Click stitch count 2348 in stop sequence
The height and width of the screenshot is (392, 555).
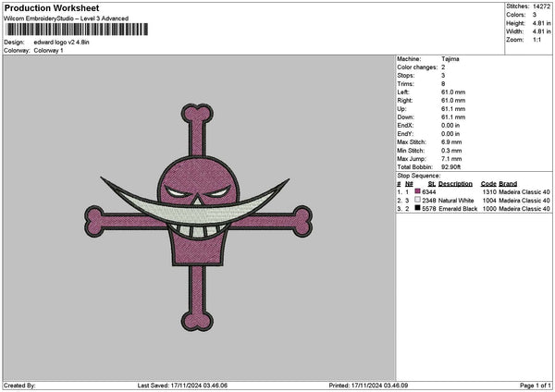tap(429, 201)
